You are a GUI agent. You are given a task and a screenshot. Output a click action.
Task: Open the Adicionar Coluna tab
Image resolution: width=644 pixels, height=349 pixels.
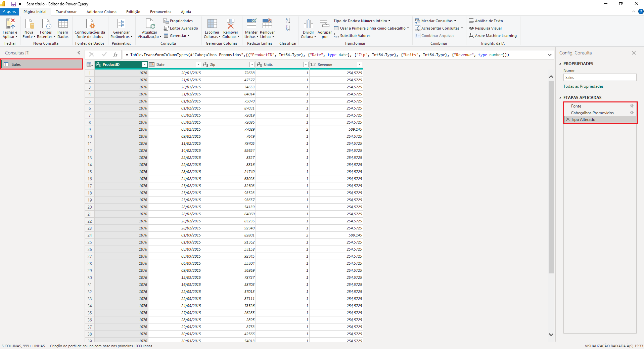(101, 12)
